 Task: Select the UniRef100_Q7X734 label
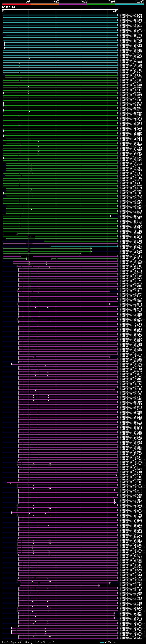click(131, 85)
